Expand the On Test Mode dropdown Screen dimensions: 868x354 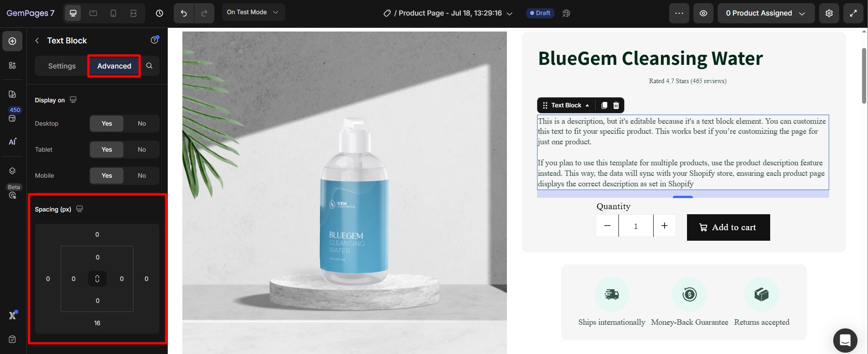pos(253,12)
